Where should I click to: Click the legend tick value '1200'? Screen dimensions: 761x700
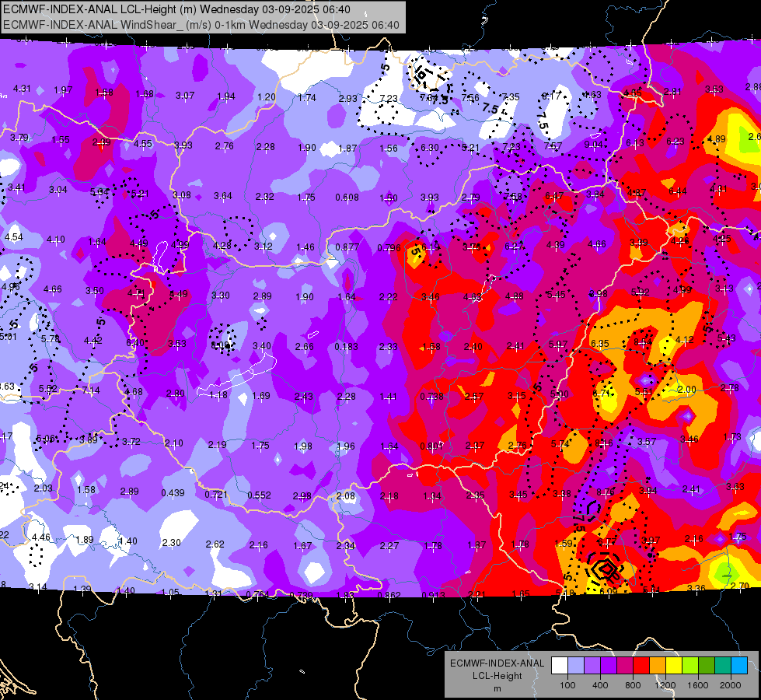coord(665,685)
